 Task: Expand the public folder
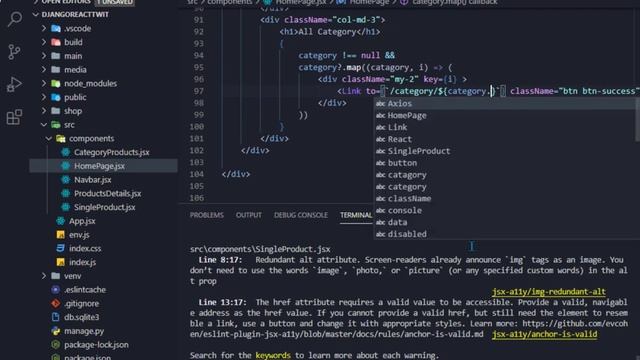tap(44, 97)
